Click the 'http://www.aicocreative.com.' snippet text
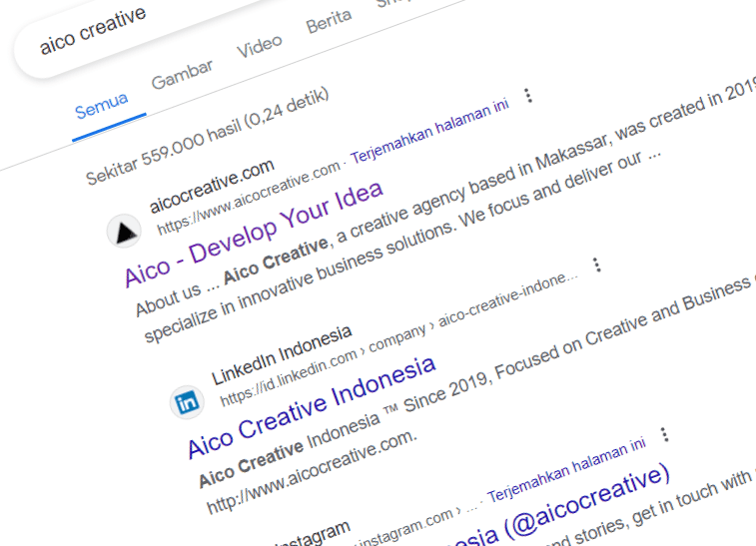Viewport: 756px width, 546px height. pyautogui.click(x=311, y=472)
